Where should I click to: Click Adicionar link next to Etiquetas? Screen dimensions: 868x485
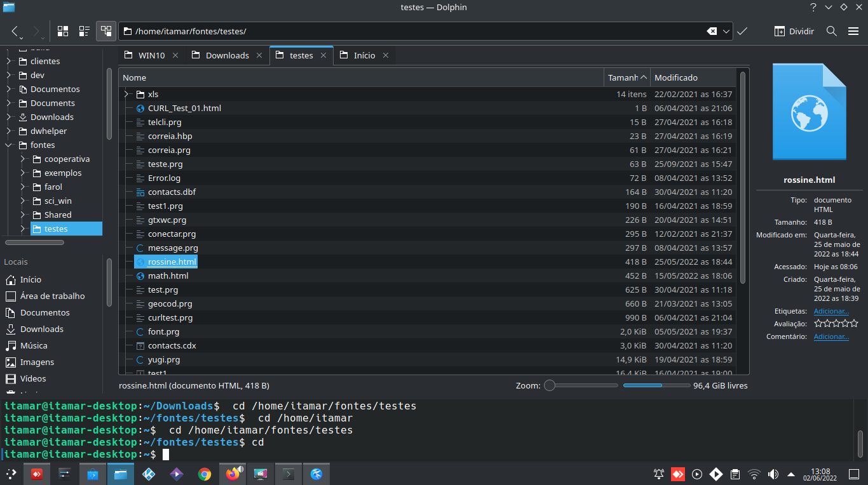(831, 311)
